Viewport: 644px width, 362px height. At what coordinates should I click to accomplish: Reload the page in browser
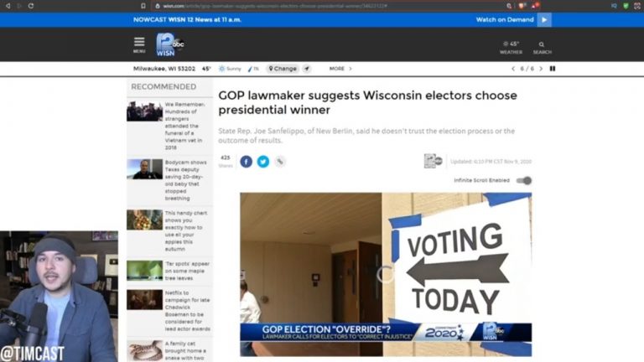(x=31, y=6)
